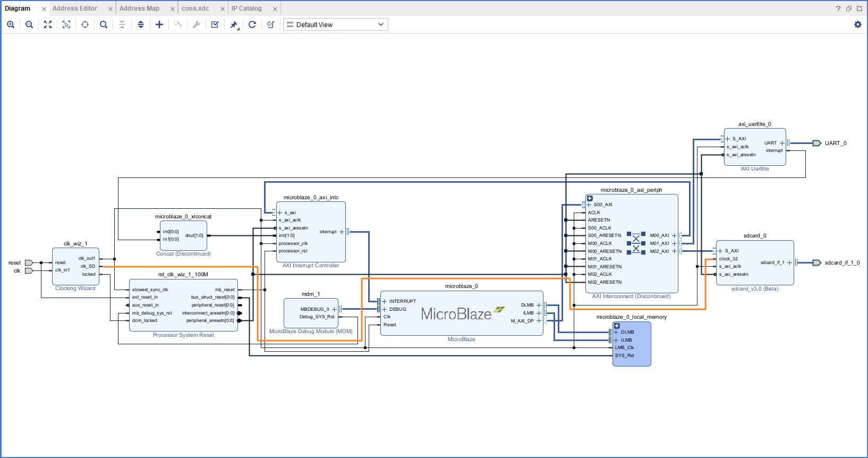Select the UART_0 external port
868x458 pixels.
point(818,143)
